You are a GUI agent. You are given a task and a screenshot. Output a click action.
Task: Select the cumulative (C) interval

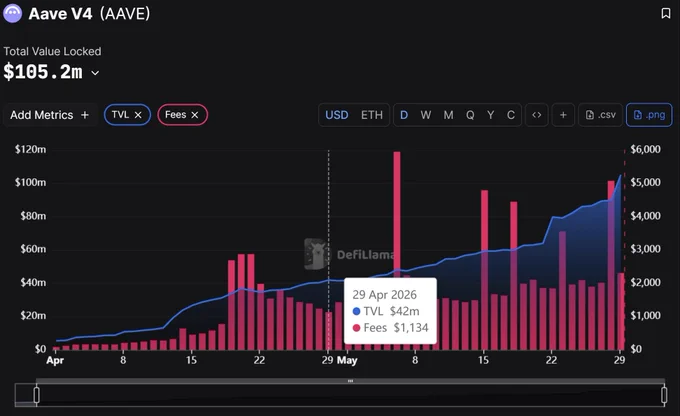point(511,115)
